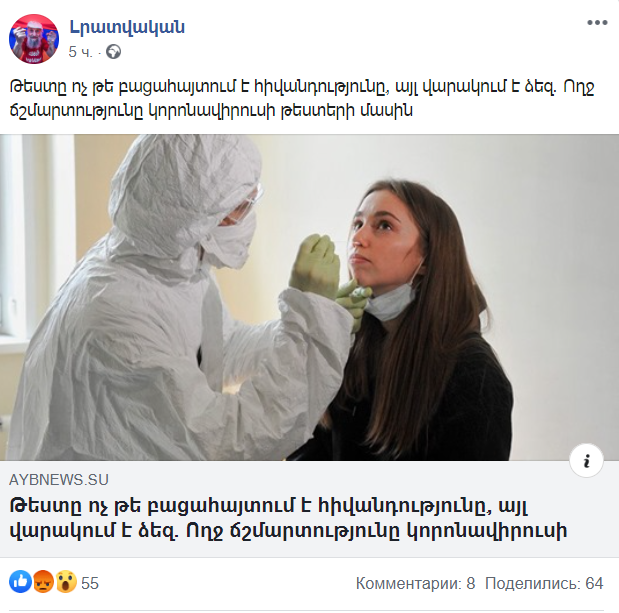Image resolution: width=619 pixels, height=613 pixels.
Task: Open the Լրատվական page name link
Action: tap(127, 27)
